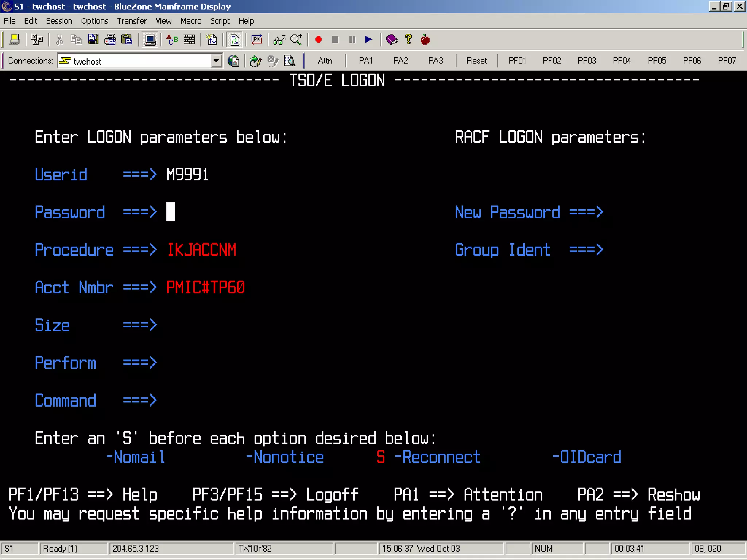The width and height of the screenshot is (747, 560).
Task: Open the Macro menu
Action: tap(190, 21)
